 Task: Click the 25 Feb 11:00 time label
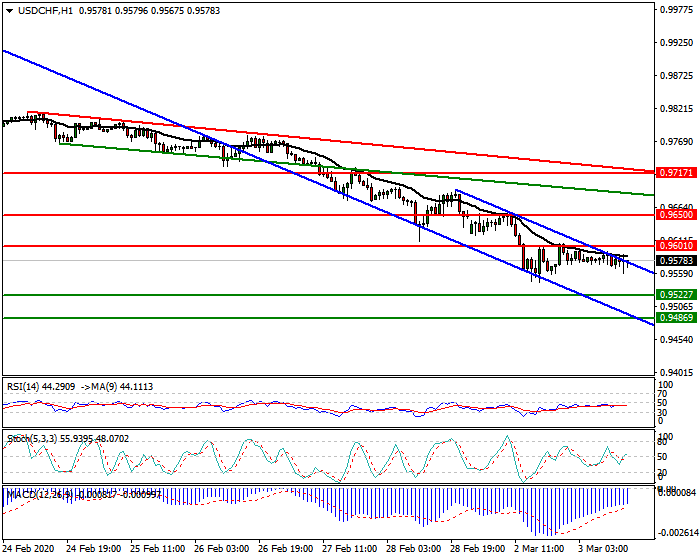point(158,549)
